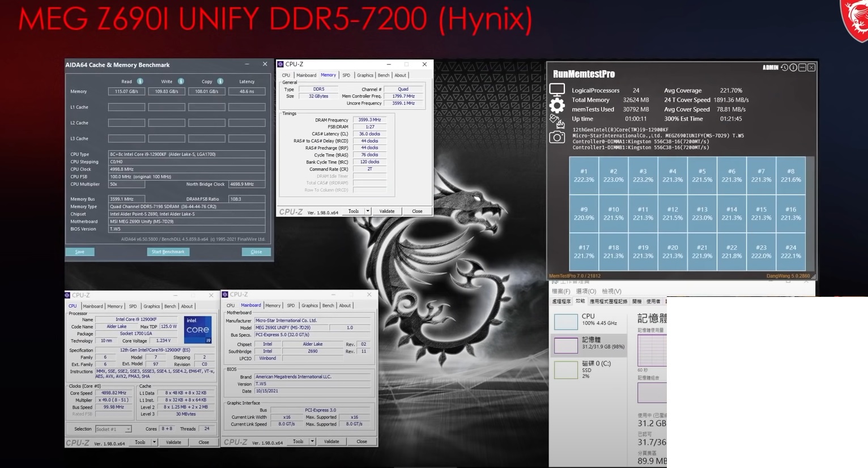868x468 pixels.
Task: Click the CPU-Z title icon in the CPU-tab window
Action: 67,295
